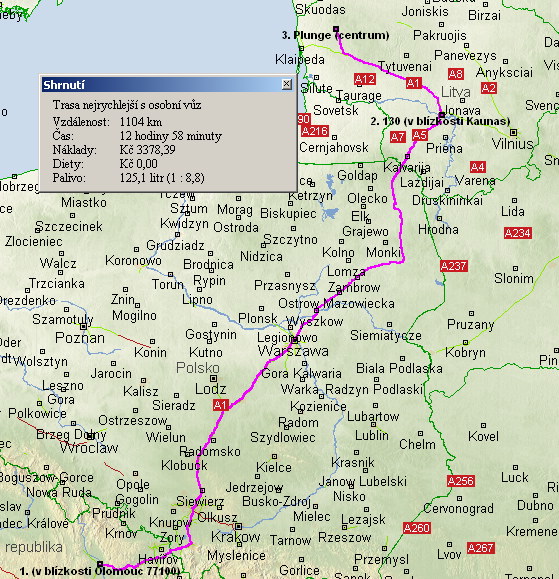The image size is (559, 579).
Task: Click the A4 road shield near Varena
Action: [x=477, y=167]
